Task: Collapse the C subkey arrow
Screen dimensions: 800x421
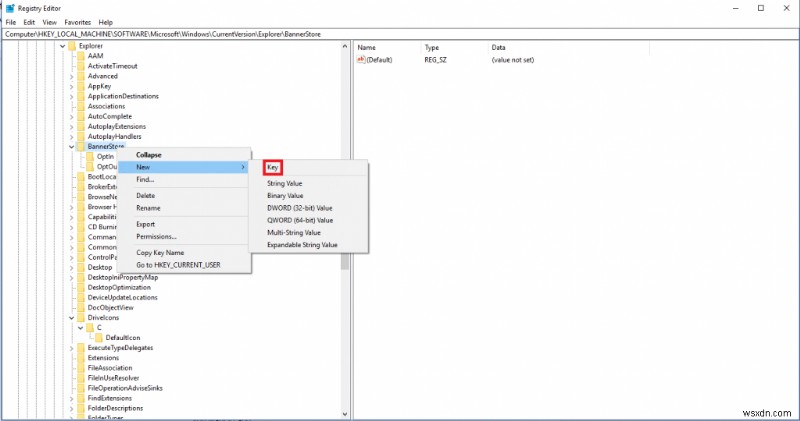Action: (81, 328)
